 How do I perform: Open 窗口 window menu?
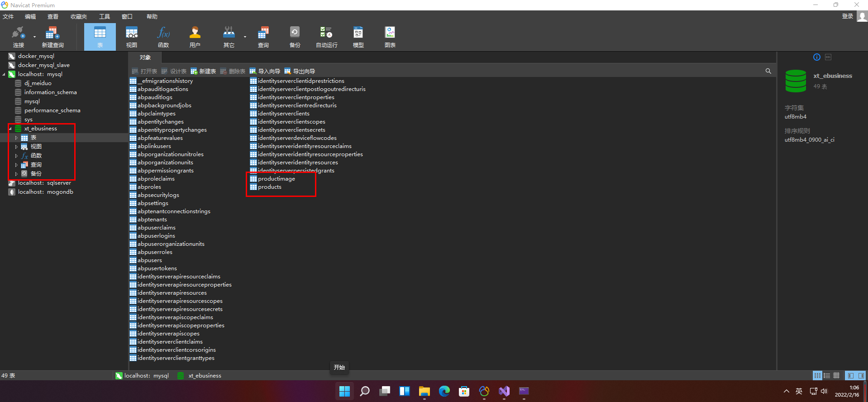(127, 17)
